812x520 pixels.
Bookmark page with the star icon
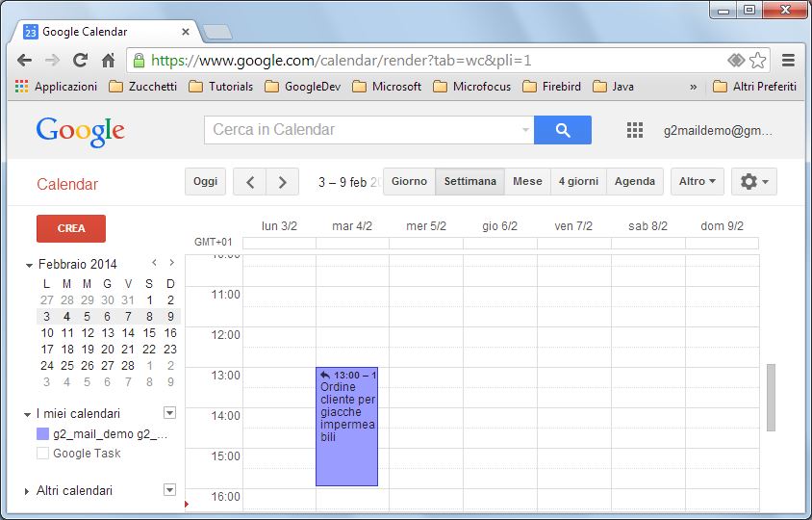(757, 61)
